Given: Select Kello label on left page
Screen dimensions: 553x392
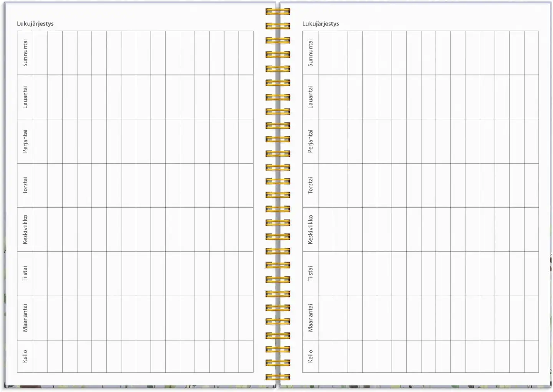Looking at the screenshot, I should tap(25, 356).
